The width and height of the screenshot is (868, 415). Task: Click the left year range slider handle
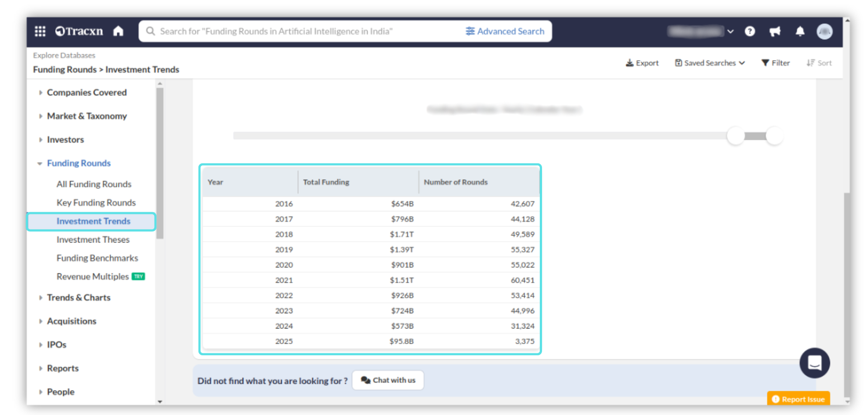pyautogui.click(x=736, y=136)
